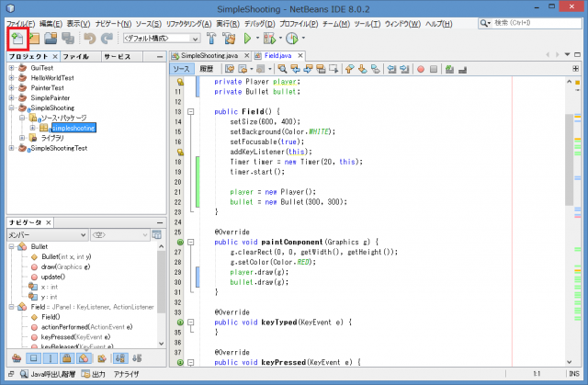Toggle Show Inherited Members navigator filter
Viewport: 588px width, 385px height.
17,358
